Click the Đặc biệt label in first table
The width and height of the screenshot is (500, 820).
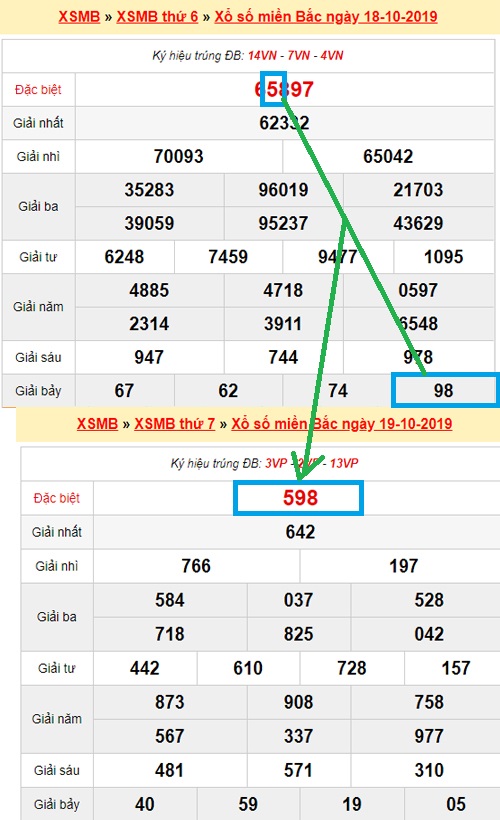(38, 89)
